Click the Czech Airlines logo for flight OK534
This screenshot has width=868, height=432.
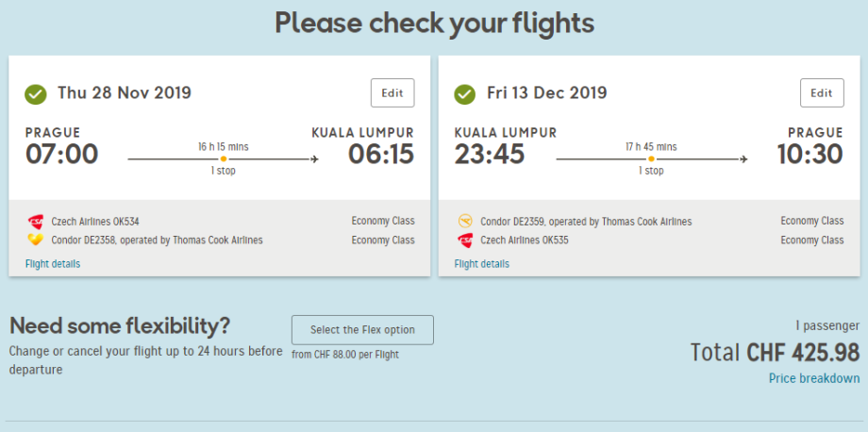[36, 222]
